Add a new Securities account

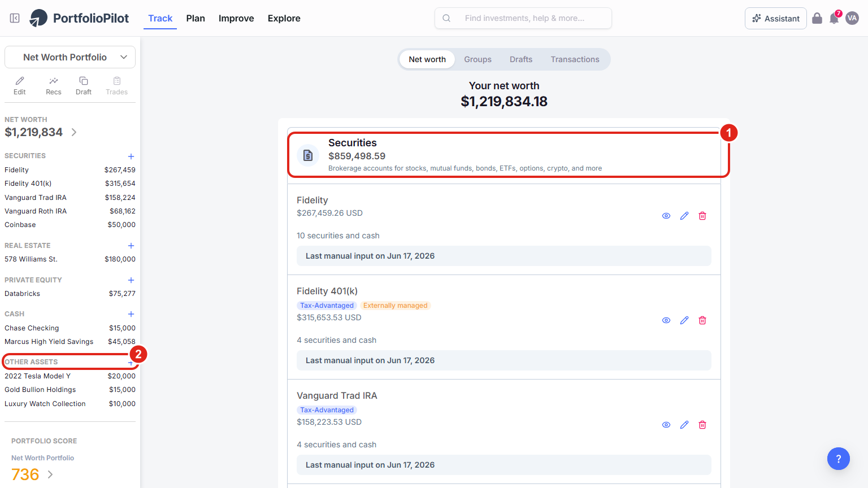point(131,156)
